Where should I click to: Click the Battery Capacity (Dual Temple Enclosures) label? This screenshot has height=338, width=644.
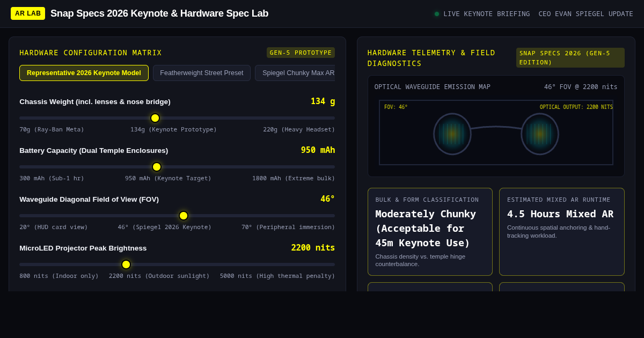pos(94,150)
